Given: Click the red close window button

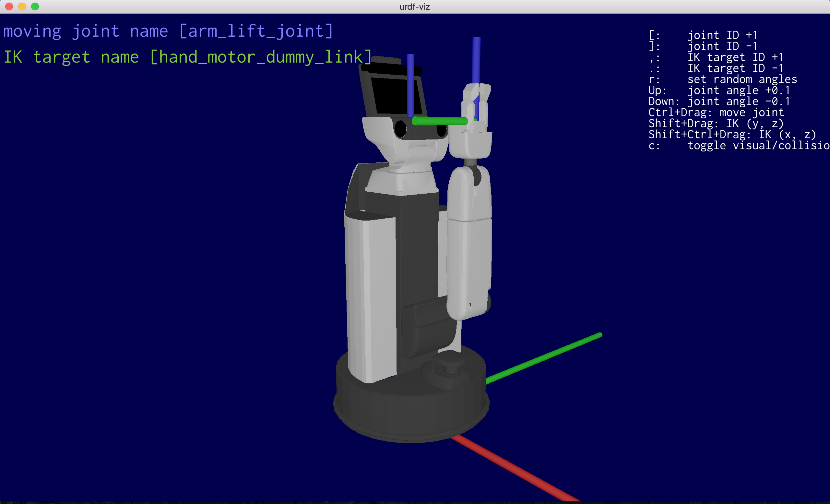Looking at the screenshot, I should click(x=9, y=6).
